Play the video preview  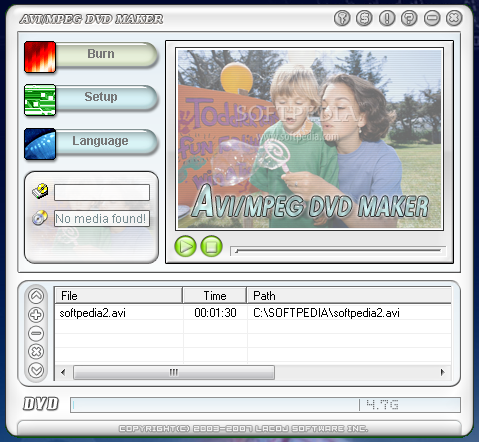pyautogui.click(x=185, y=246)
